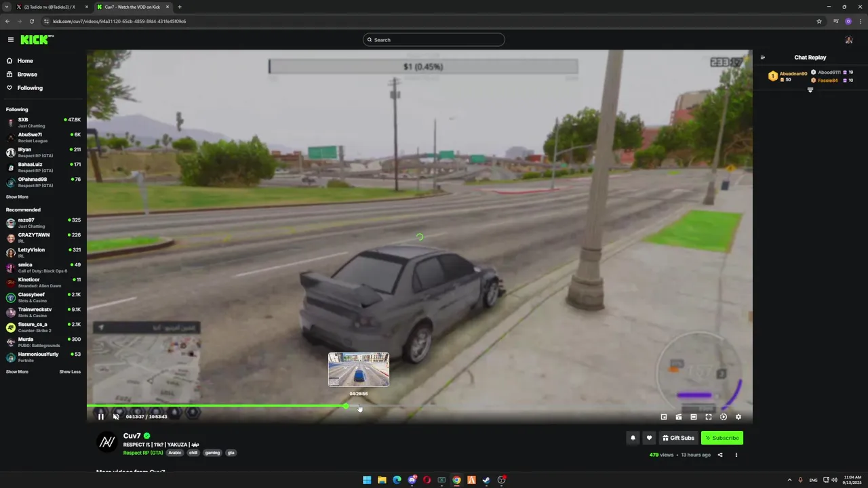
Task: Click the mini player icon
Action: tap(664, 417)
